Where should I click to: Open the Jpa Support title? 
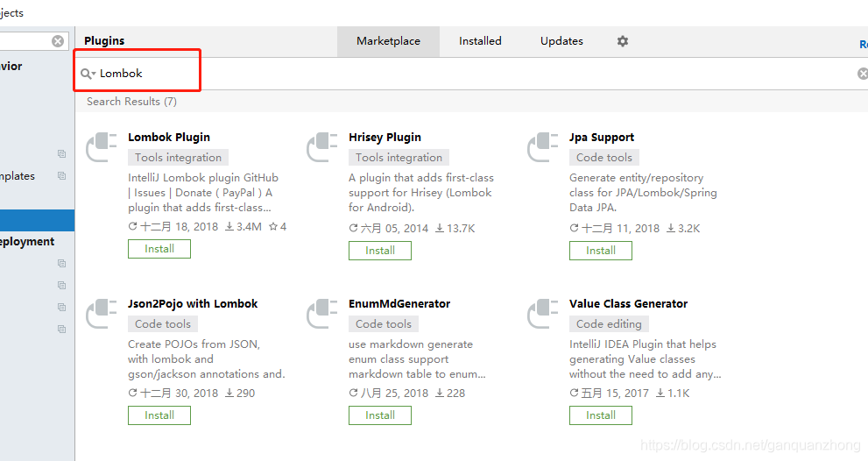pos(602,138)
